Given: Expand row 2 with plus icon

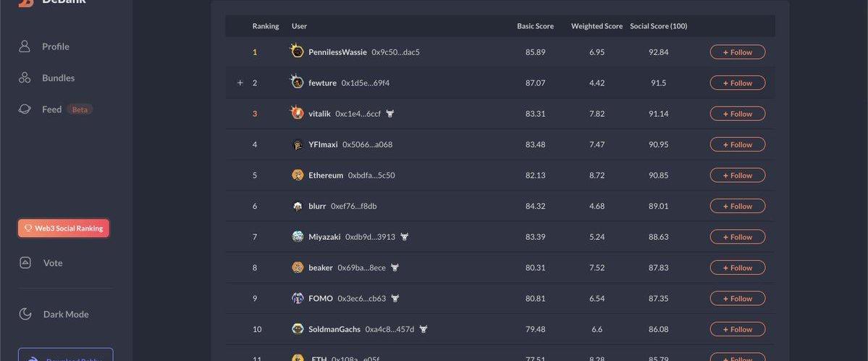Looking at the screenshot, I should [x=240, y=83].
